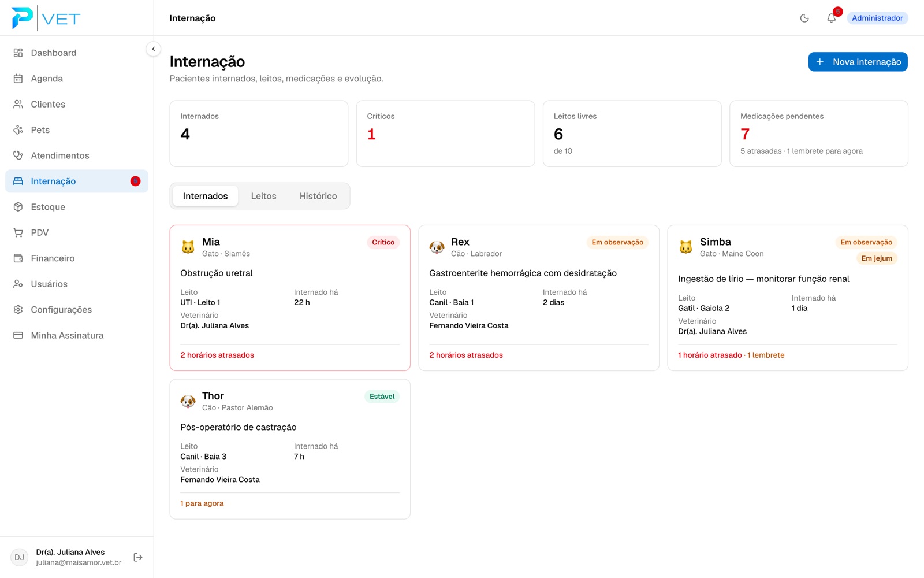This screenshot has height=578, width=924.
Task: Click the PVET logo
Action: [x=46, y=18]
